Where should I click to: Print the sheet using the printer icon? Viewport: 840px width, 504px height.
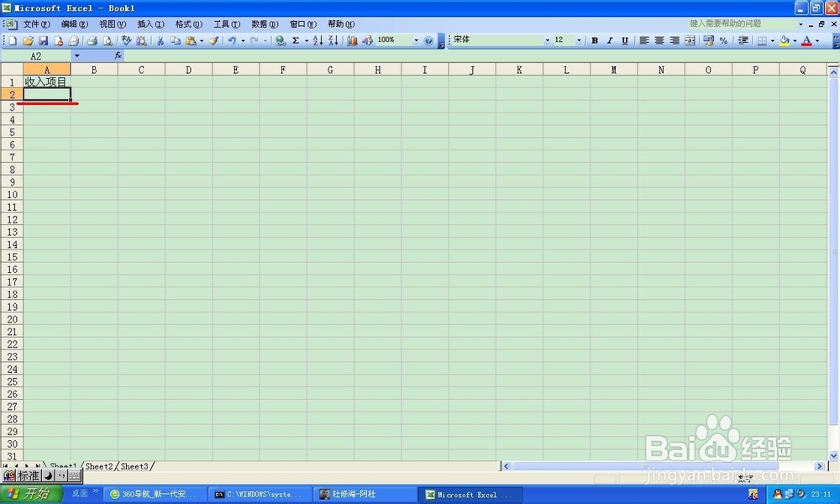point(92,40)
